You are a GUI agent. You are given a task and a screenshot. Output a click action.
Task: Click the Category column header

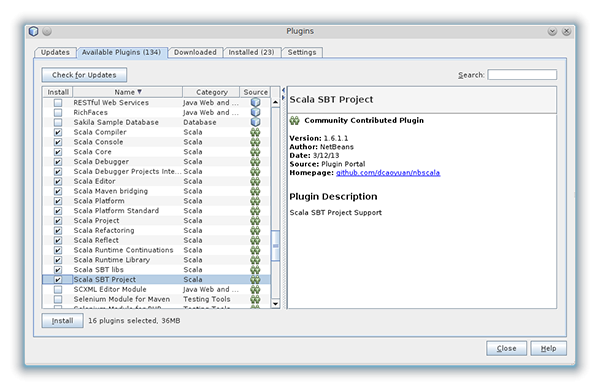(x=211, y=92)
